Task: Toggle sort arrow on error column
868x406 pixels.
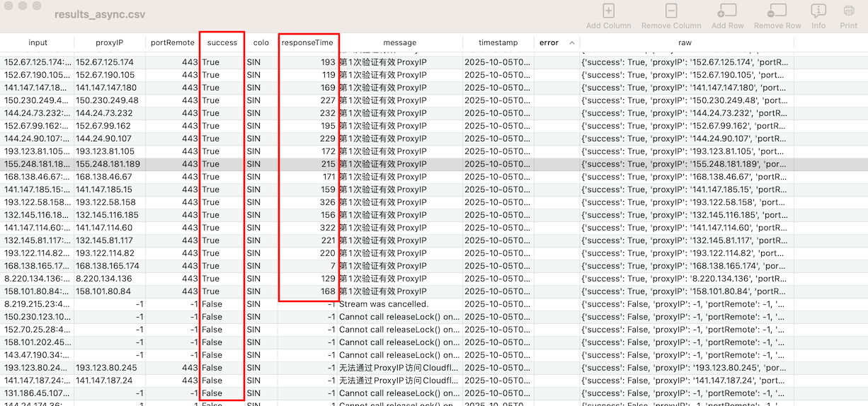Action: [x=571, y=42]
